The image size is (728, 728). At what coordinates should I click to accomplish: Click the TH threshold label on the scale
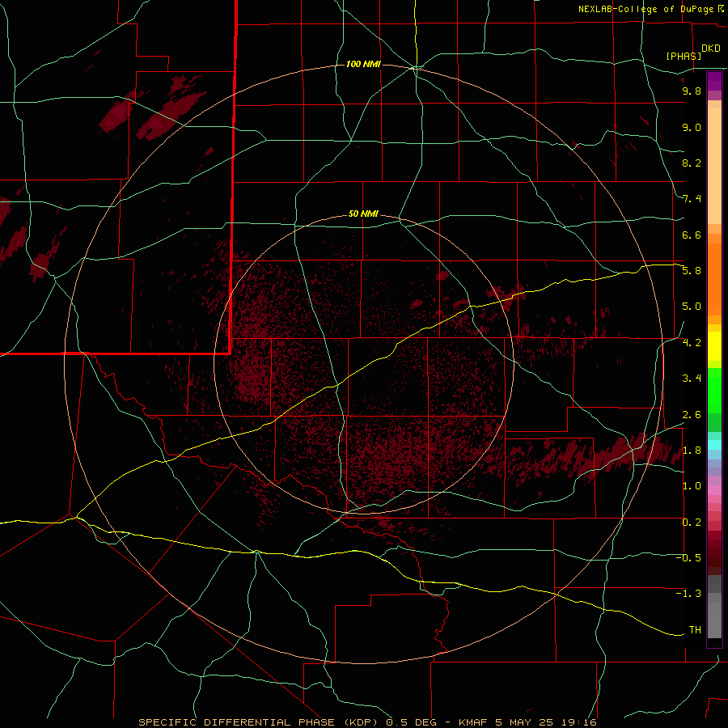[x=695, y=630]
